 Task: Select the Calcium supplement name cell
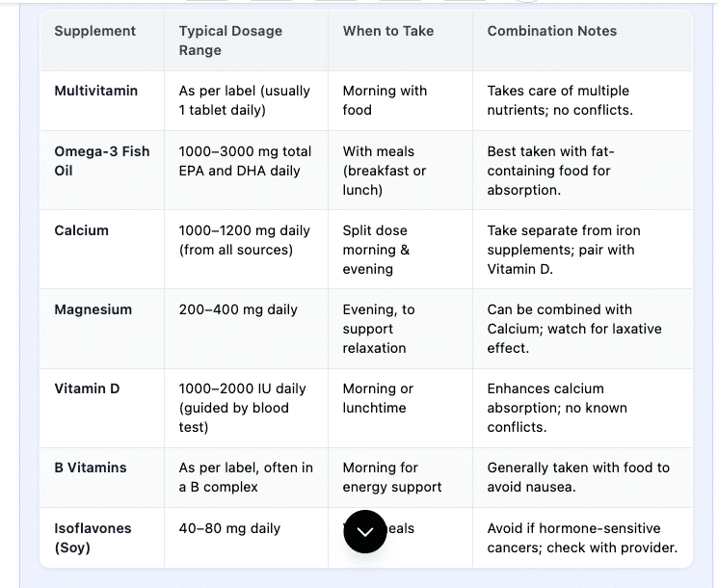[82, 230]
